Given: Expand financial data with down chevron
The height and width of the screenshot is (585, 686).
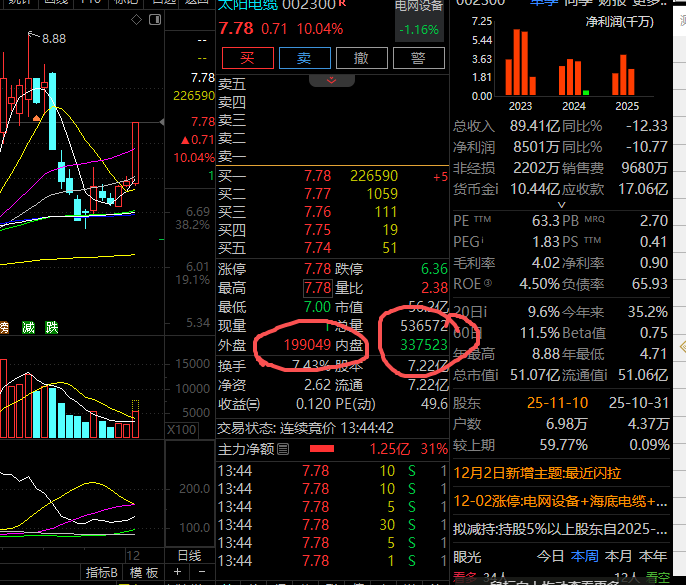Looking at the screenshot, I should pyautogui.click(x=562, y=204).
